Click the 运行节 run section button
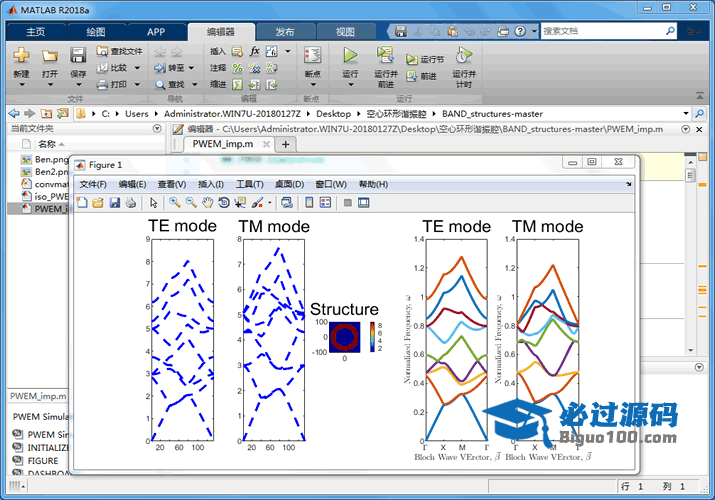Viewport: 715px width, 500px height. [425, 59]
